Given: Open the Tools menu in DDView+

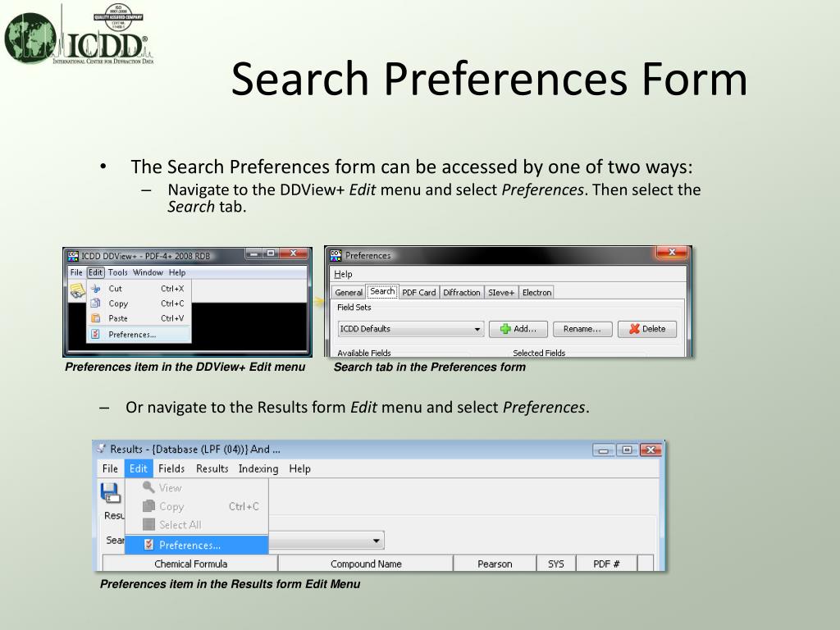Looking at the screenshot, I should [x=118, y=272].
